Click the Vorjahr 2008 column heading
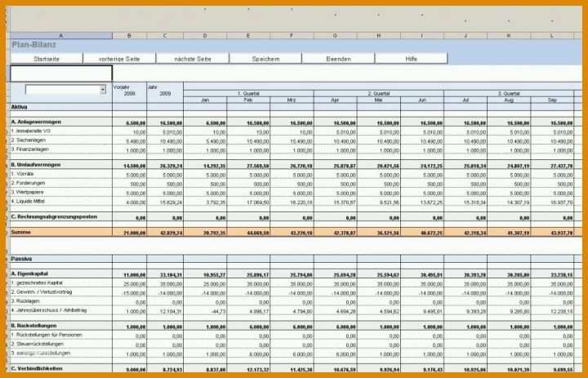This screenshot has width=588, height=378. 129,91
